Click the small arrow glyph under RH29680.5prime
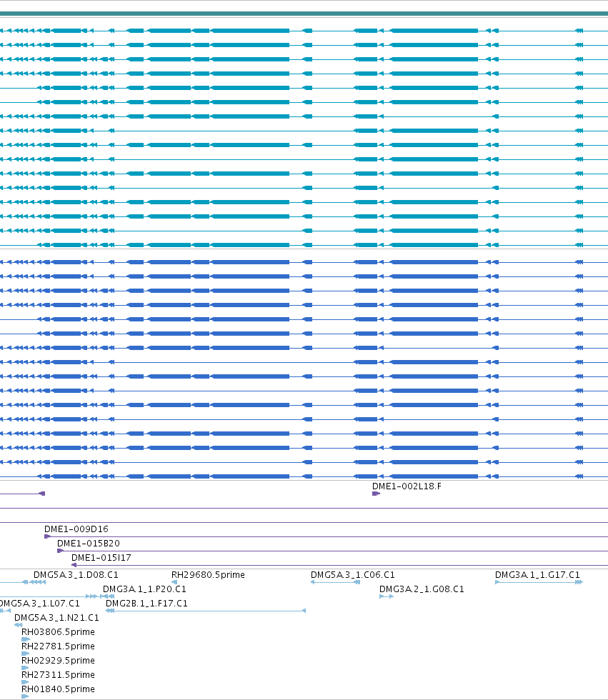608x700 pixels. (x=174, y=581)
